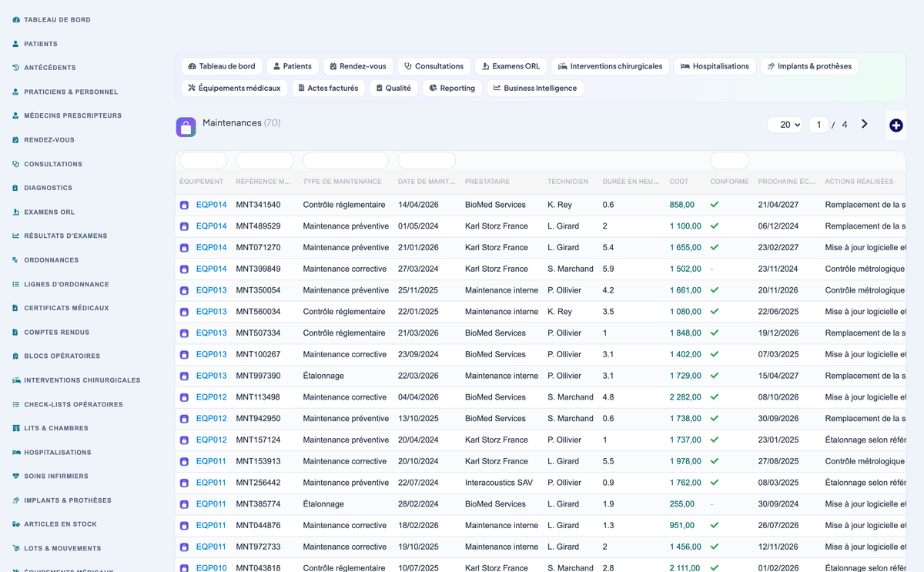Screen dimensions: 924x572
Task: Sort by Prochaine échéance column header
Action: 786,182
